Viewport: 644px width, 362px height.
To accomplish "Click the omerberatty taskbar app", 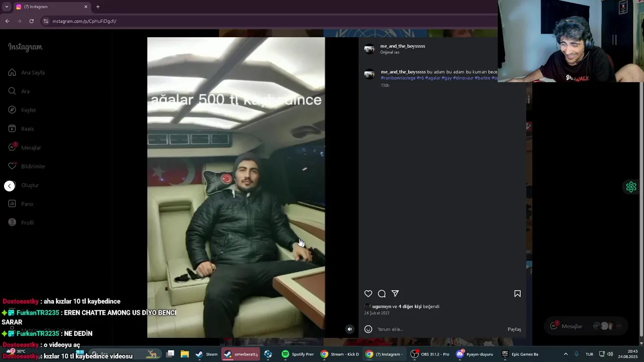I will (x=241, y=354).
